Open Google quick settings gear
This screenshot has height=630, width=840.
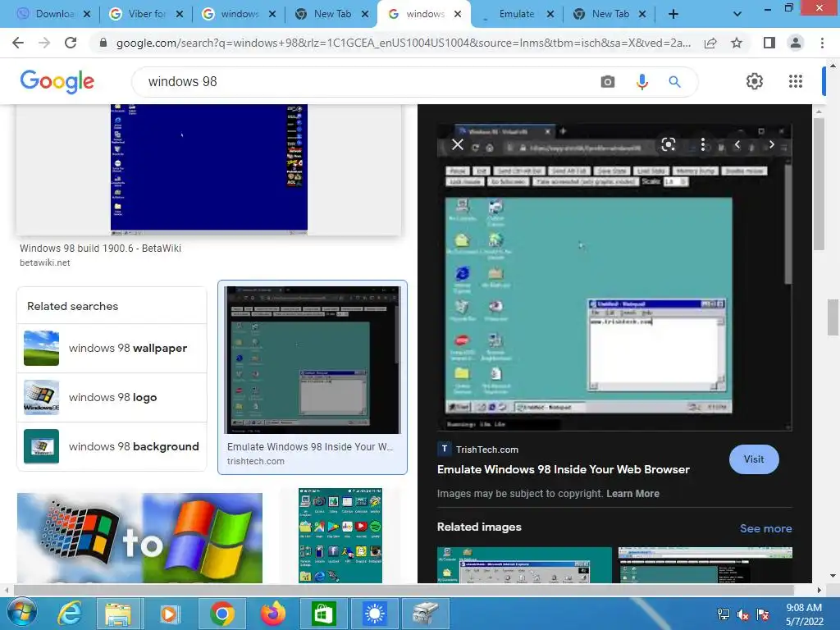click(x=755, y=81)
